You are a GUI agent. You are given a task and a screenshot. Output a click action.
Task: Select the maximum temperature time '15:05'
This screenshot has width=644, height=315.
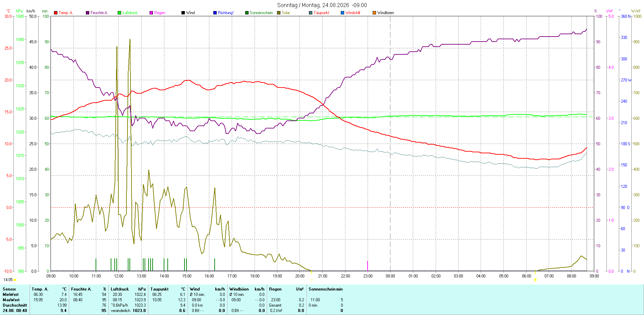point(38,300)
